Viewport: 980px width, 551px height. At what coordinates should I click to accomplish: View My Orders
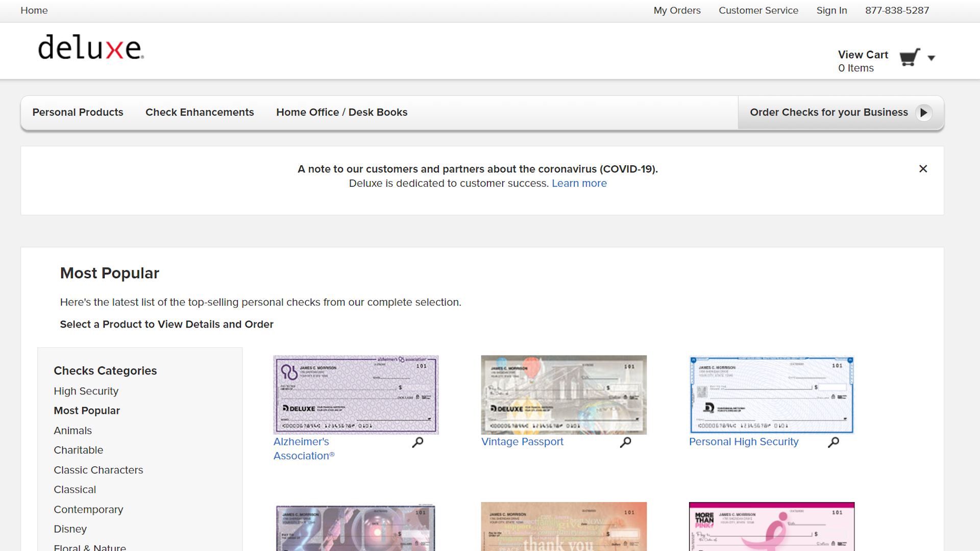pos(677,10)
